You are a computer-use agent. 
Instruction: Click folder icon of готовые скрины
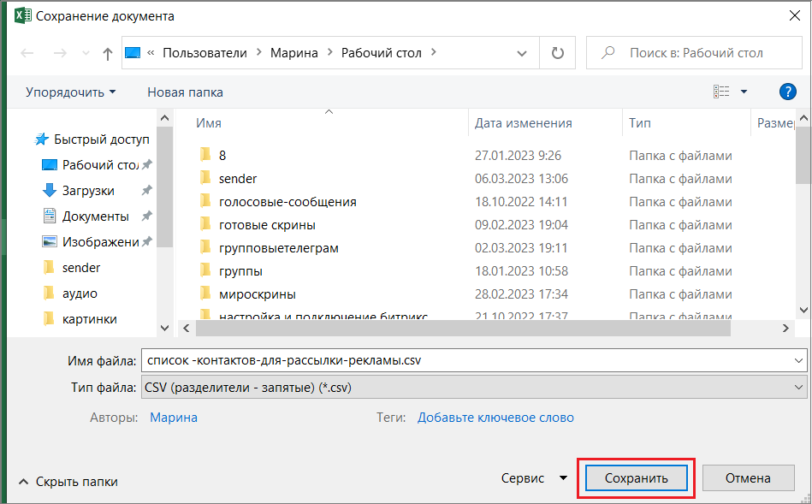205,224
